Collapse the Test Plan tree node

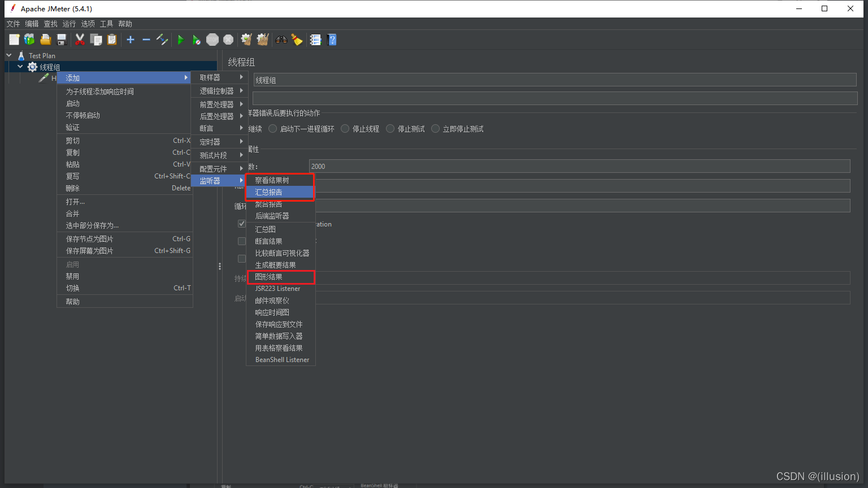tap(9, 55)
